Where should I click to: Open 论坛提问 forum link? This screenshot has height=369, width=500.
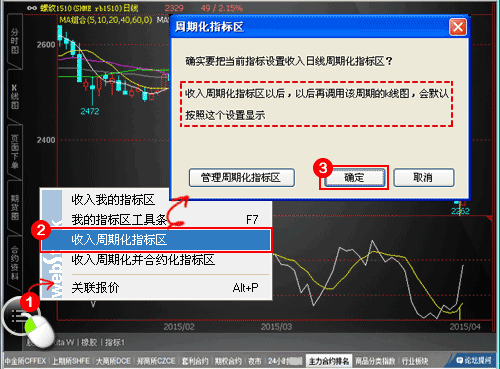(474, 360)
